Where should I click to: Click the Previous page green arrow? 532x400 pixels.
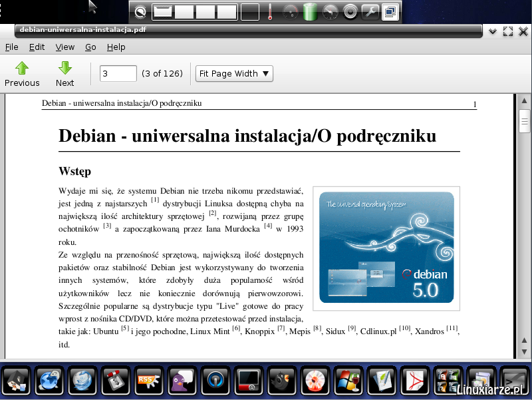[x=22, y=69]
